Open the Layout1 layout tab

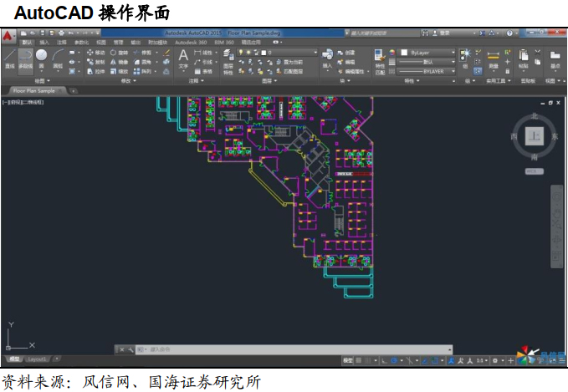37,359
